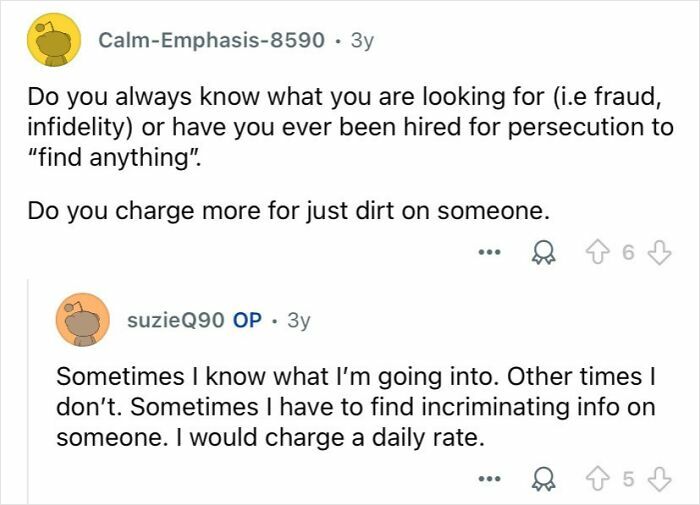
Task: Click the vote count 5 on reply
Action: coord(628,479)
